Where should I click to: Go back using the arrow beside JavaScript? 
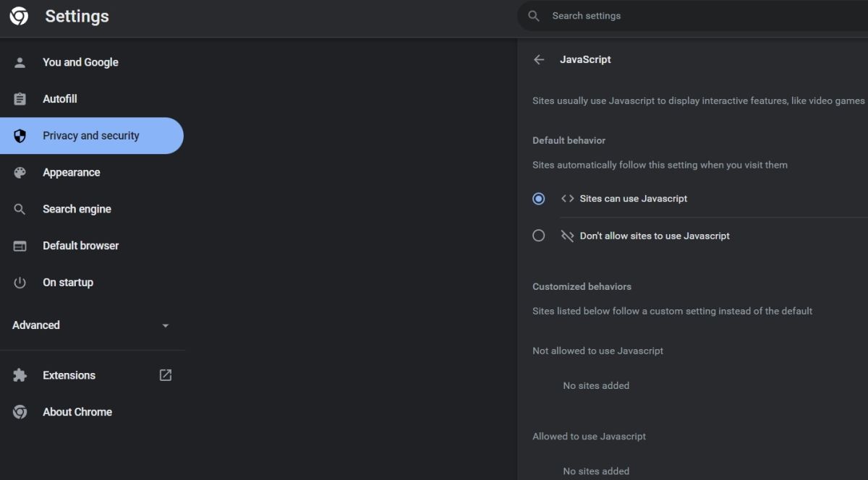coord(539,60)
